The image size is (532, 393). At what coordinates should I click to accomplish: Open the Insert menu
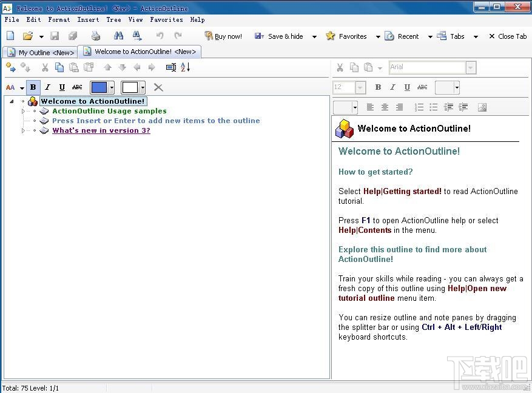(88, 19)
